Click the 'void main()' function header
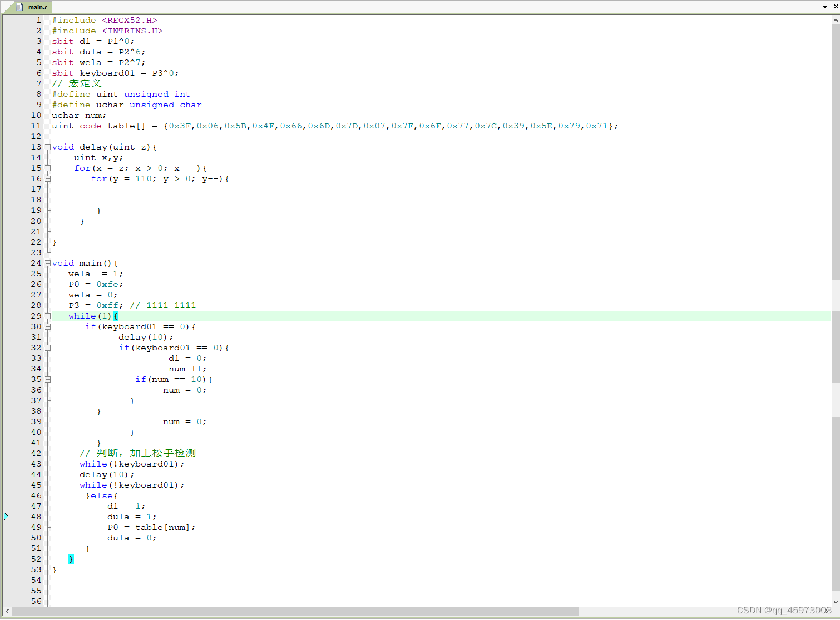This screenshot has height=620, width=840. click(x=85, y=264)
